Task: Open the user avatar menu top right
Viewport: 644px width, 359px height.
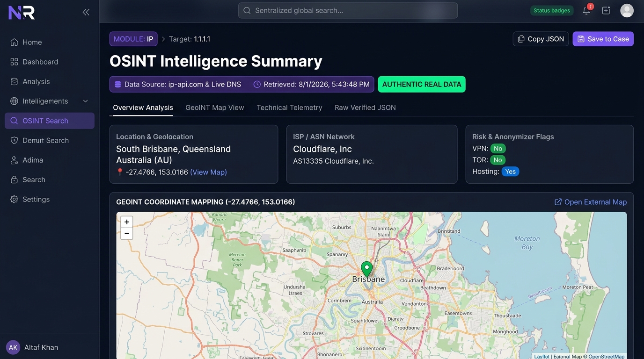Action: [x=627, y=10]
